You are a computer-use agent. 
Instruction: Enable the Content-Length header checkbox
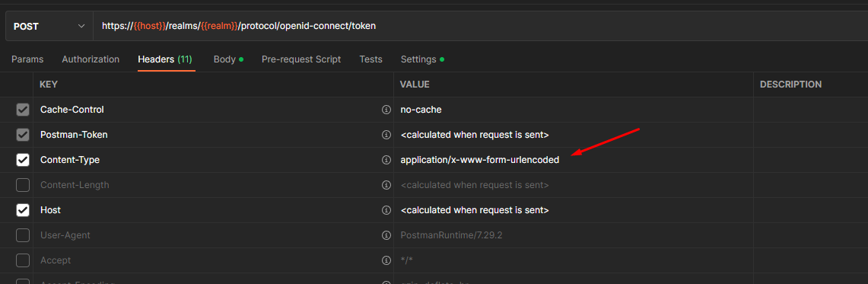23,185
